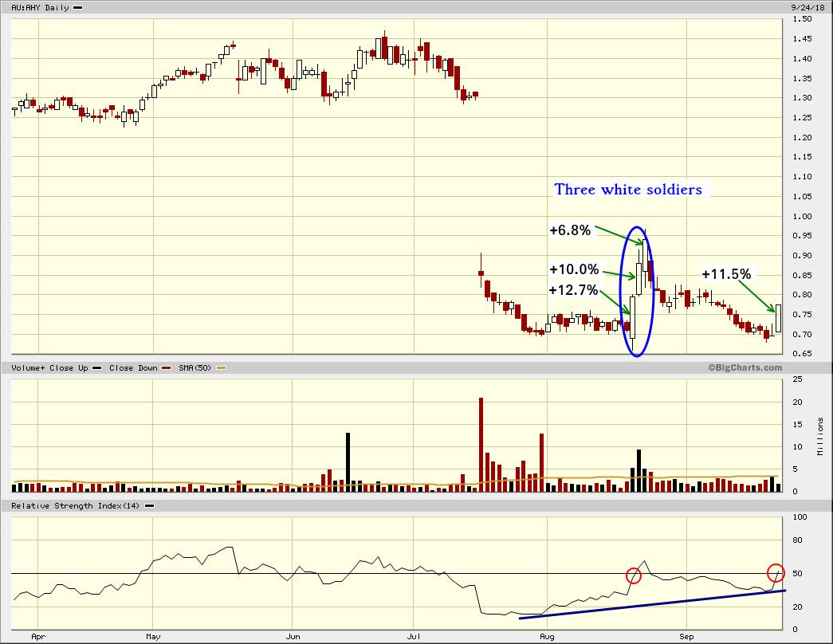Click the 0.80 price axis label
Screen dimensions: 833x644
point(802,294)
